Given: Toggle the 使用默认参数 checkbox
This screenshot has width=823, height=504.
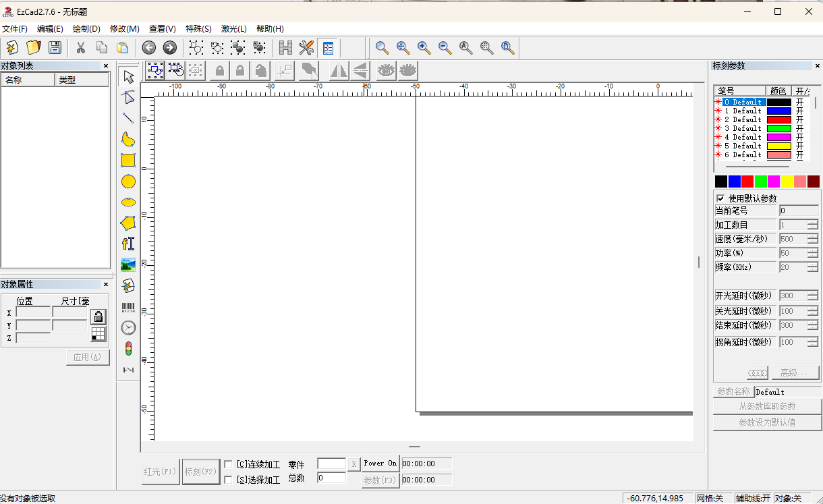Looking at the screenshot, I should pos(720,197).
